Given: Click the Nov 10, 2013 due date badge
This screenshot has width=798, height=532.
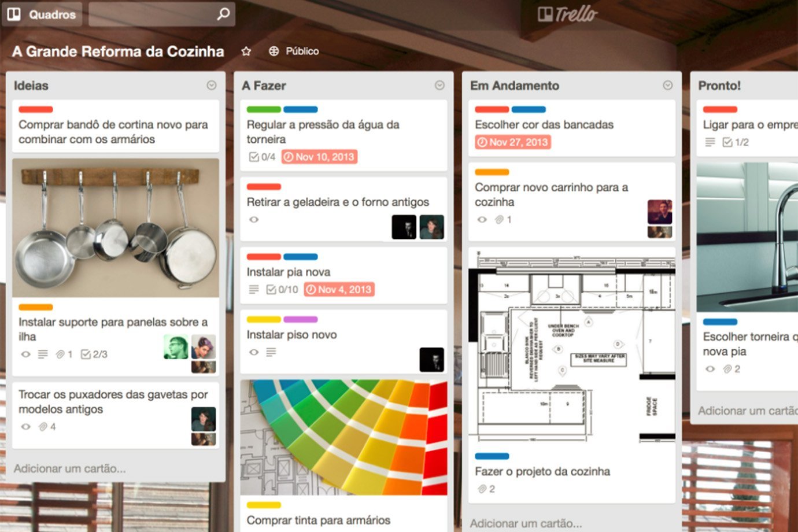Looking at the screenshot, I should pos(319,157).
